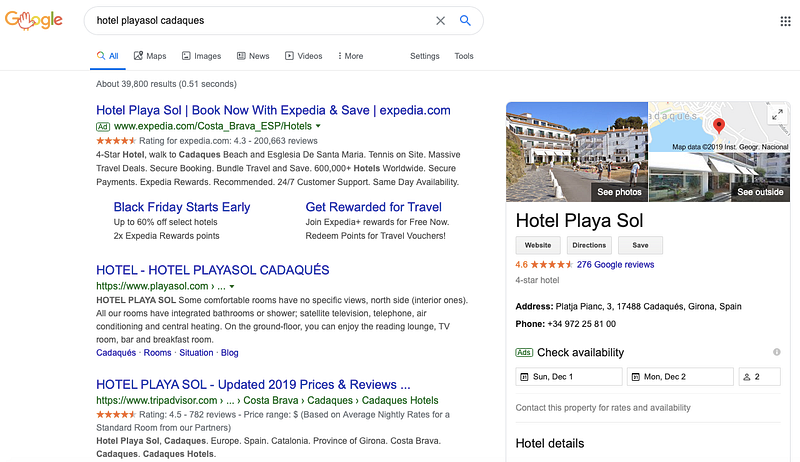Click 'Contact this property for rates' text

(603, 407)
